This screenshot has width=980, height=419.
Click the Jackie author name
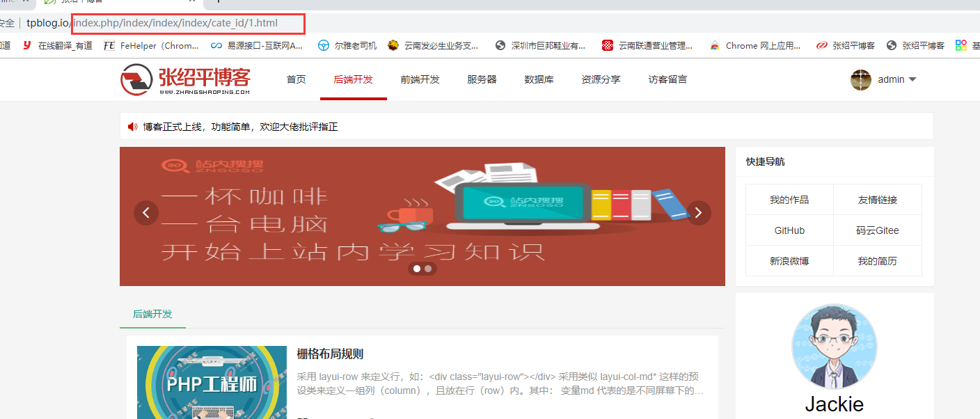point(835,404)
